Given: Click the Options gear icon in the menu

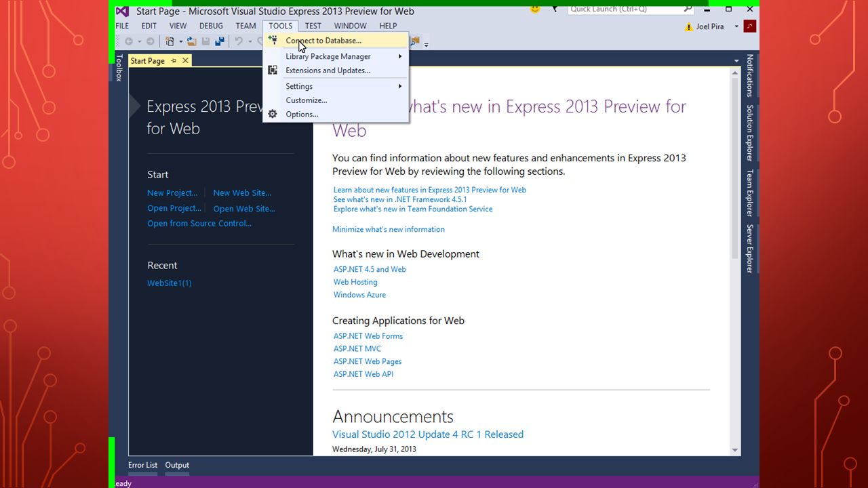Looking at the screenshot, I should click(273, 114).
